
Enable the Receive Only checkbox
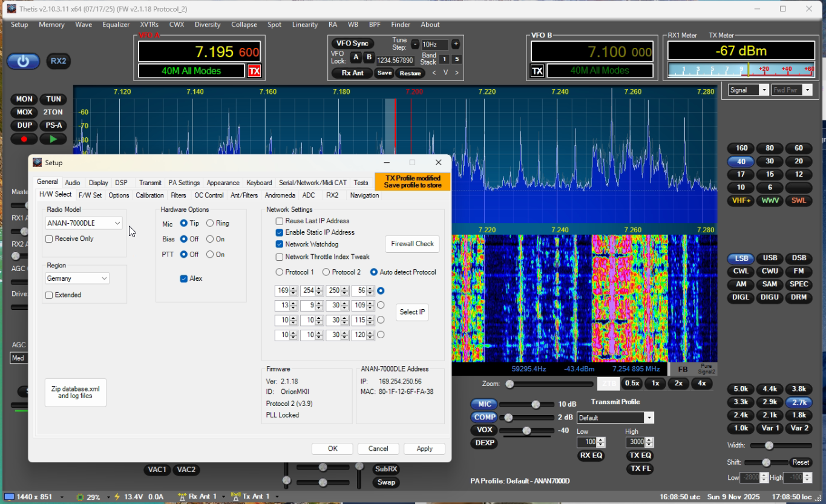(49, 239)
